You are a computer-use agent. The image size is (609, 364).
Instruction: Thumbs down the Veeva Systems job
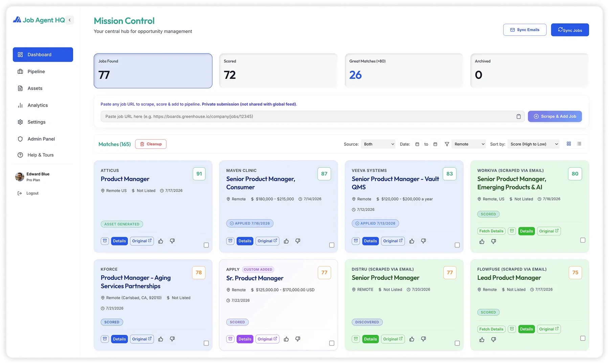point(423,241)
